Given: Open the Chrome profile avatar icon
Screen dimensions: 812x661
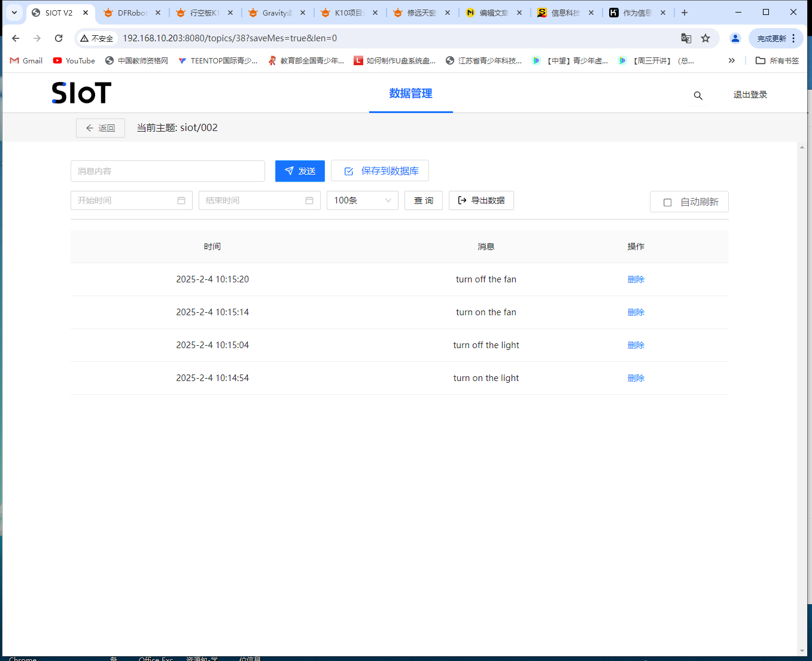Looking at the screenshot, I should 735,38.
